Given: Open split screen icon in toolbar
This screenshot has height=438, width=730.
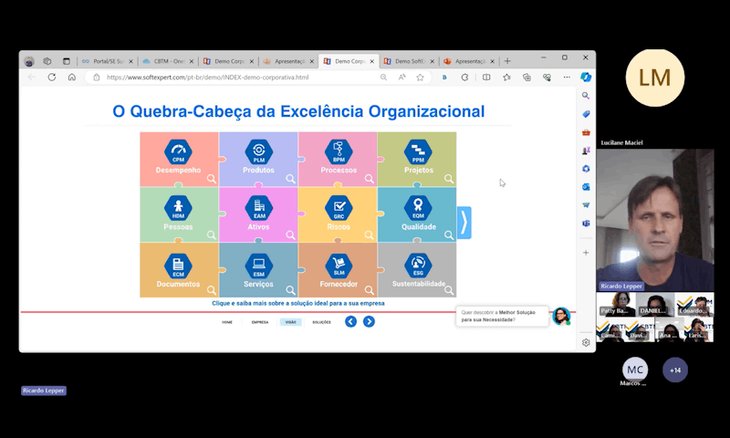Looking at the screenshot, I should pos(486,77).
